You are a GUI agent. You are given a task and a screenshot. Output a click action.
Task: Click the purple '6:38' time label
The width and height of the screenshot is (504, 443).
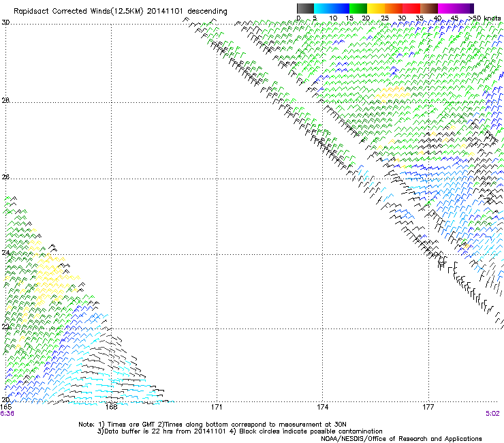pos(7,414)
